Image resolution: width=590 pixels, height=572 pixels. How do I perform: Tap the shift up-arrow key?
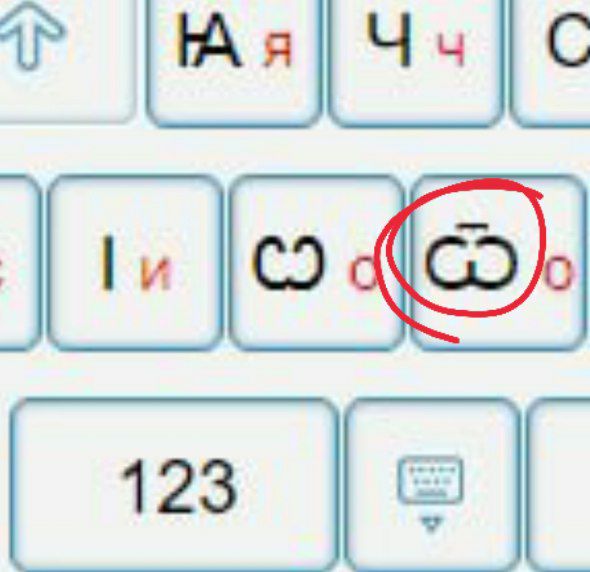[64, 60]
